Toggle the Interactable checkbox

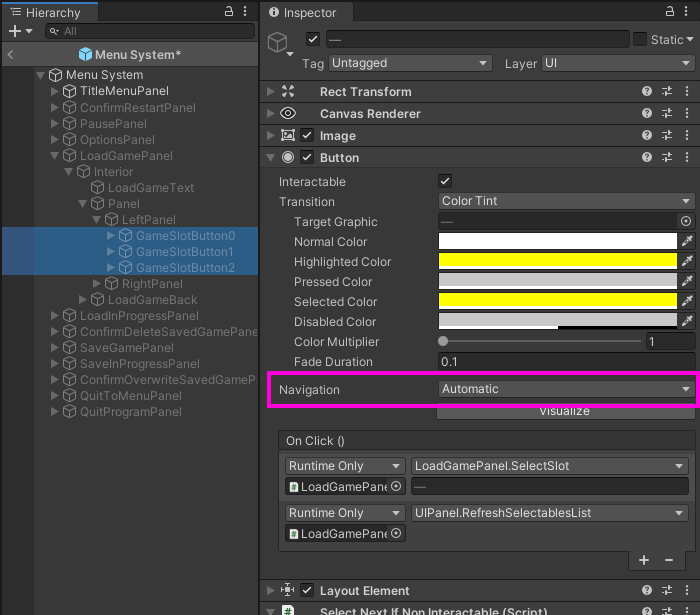click(x=445, y=181)
